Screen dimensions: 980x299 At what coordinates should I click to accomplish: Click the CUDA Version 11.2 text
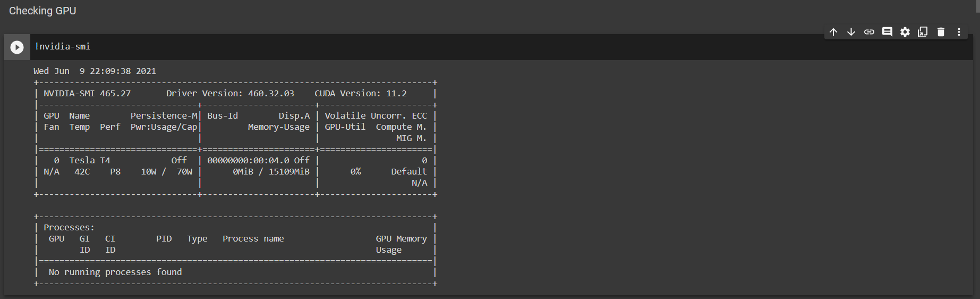coord(360,94)
